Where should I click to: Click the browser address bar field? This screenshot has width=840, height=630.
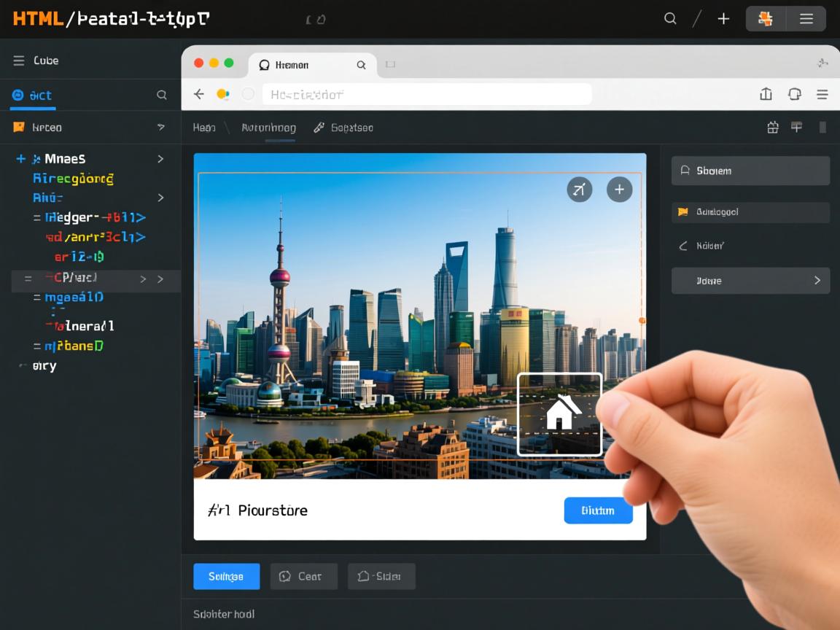point(427,94)
